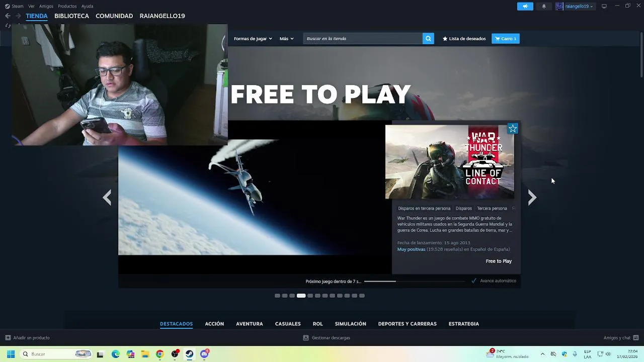Open the volume control in the tray
Screen dimensions: 644x362
coord(608,354)
